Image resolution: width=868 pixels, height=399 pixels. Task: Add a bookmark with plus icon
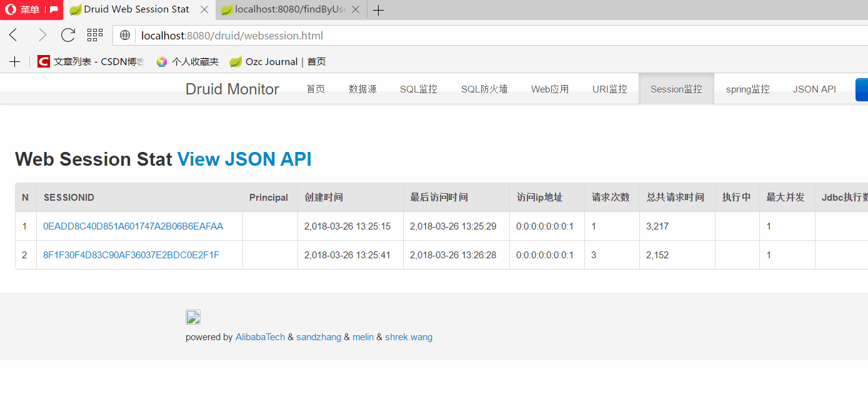pyautogui.click(x=15, y=61)
